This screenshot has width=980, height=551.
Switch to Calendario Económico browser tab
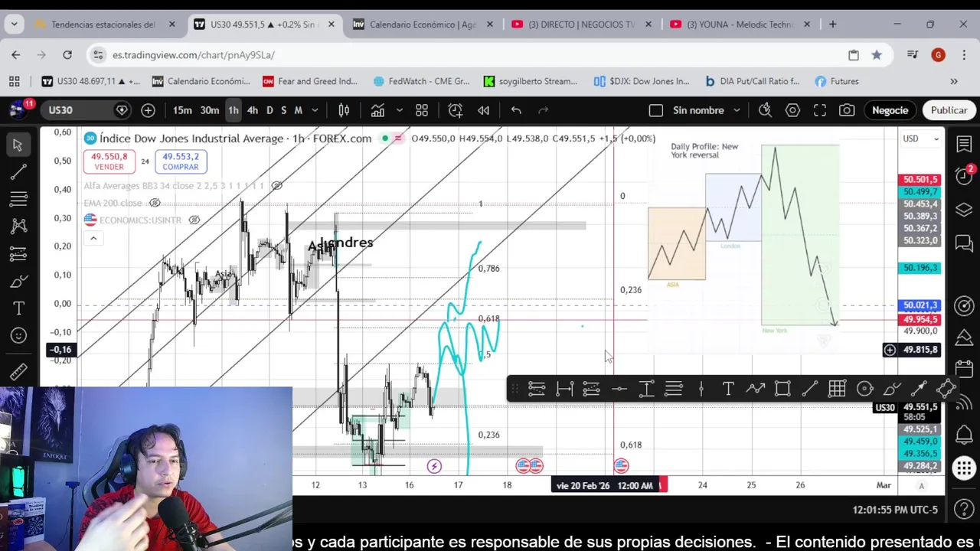point(422,24)
